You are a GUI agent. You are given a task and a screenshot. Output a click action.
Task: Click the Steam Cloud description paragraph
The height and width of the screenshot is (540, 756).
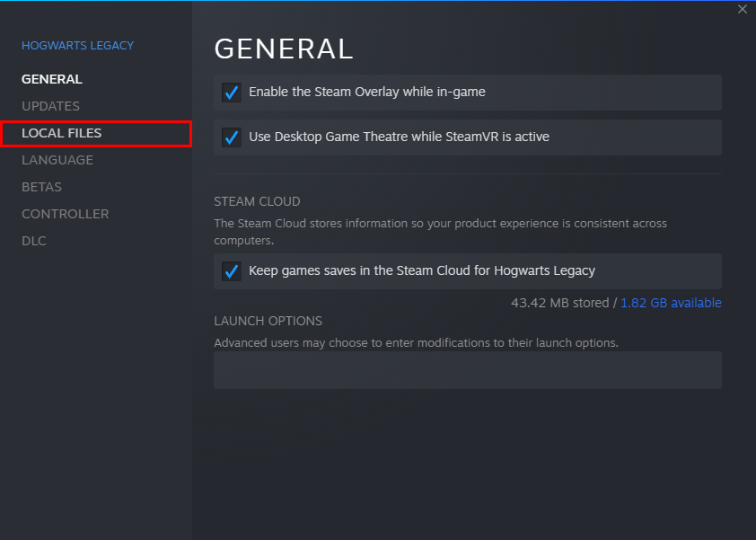(x=440, y=232)
